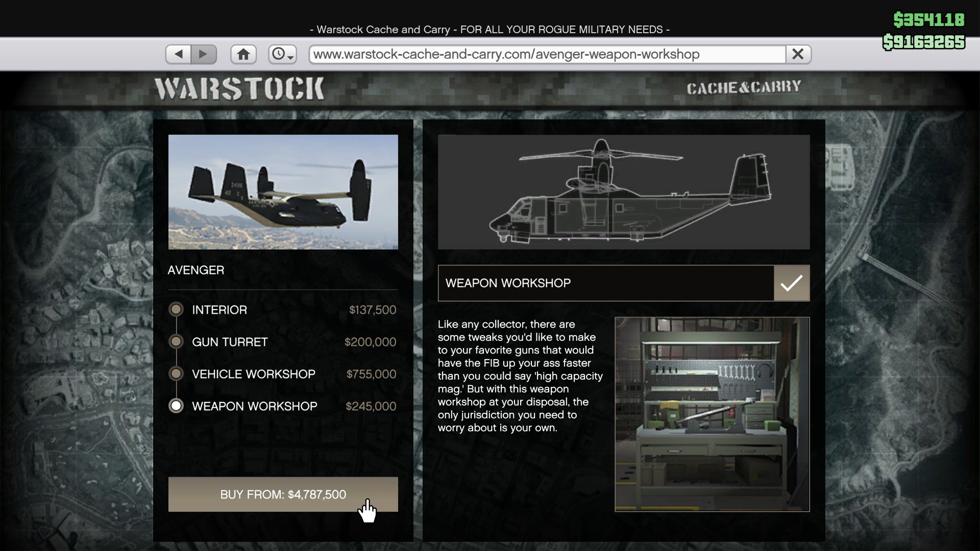Click the $245,000 Weapon Workshop price
This screenshot has width=980, height=551.
[x=371, y=407]
